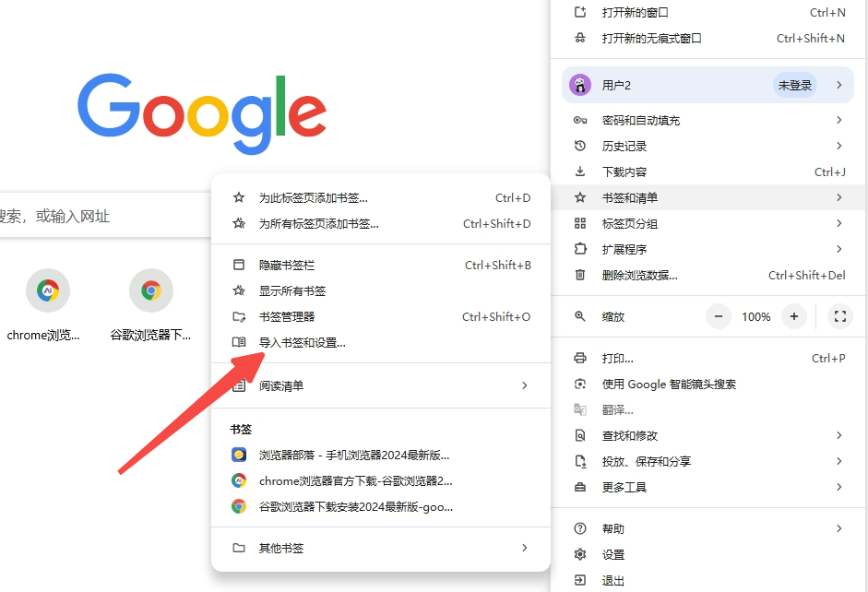Image resolution: width=868 pixels, height=592 pixels.
Task: Expand 密码和自动填充 submenu arrow
Action: 839,120
